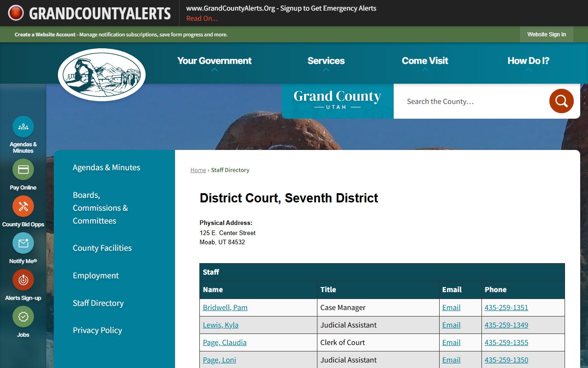Click the Physical Address label

pos(226,223)
